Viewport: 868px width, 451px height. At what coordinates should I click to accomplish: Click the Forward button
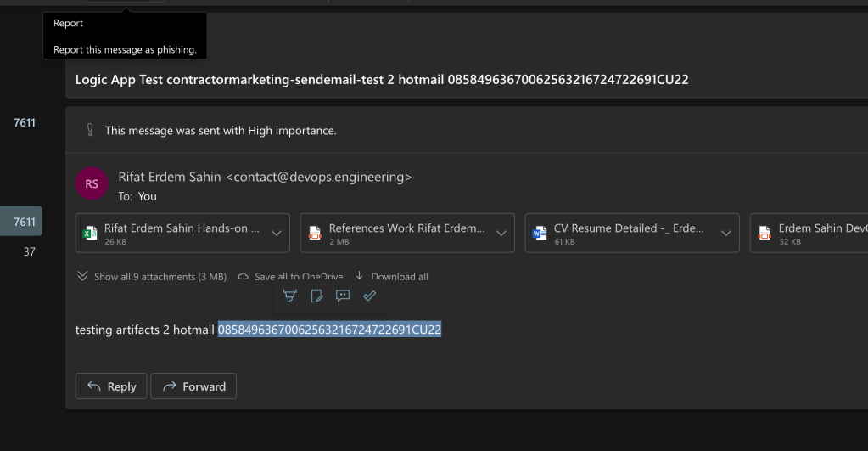193,386
